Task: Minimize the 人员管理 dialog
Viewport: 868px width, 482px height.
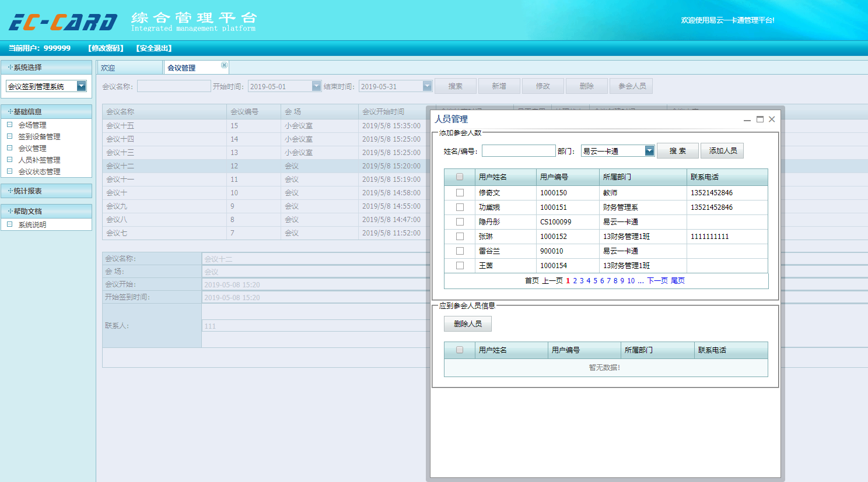Action: [747, 119]
